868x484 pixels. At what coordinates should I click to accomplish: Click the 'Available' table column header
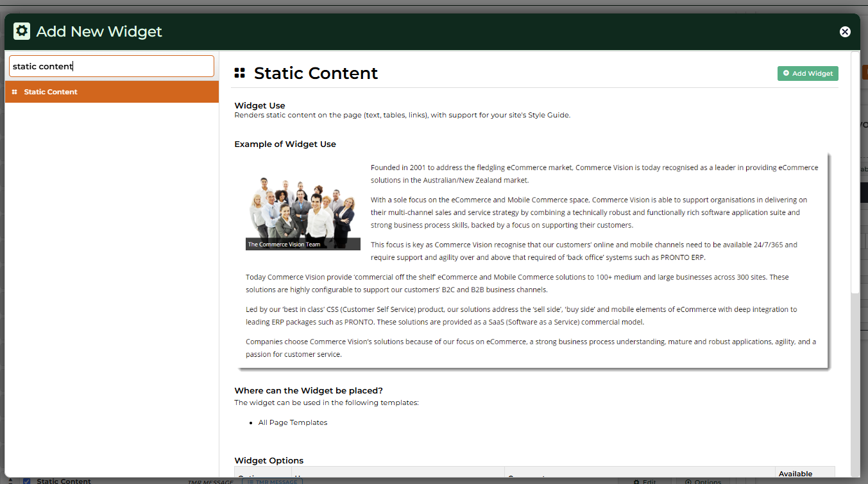click(x=796, y=474)
